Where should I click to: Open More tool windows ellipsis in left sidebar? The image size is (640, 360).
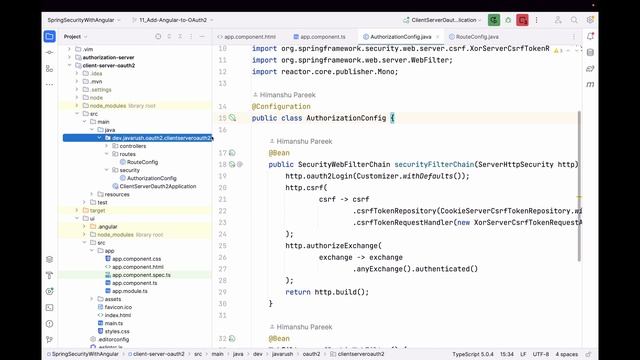(49, 84)
